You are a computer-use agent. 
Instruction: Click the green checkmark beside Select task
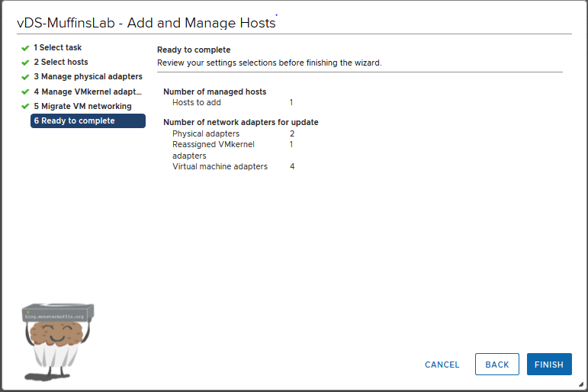pos(25,47)
